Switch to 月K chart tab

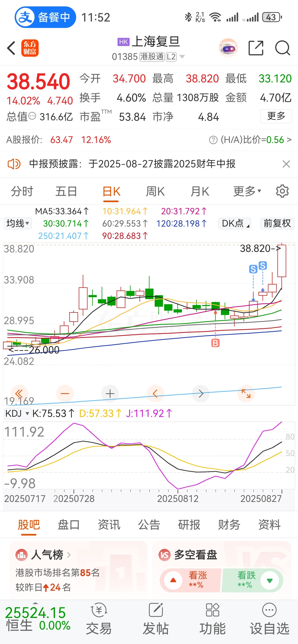(200, 192)
